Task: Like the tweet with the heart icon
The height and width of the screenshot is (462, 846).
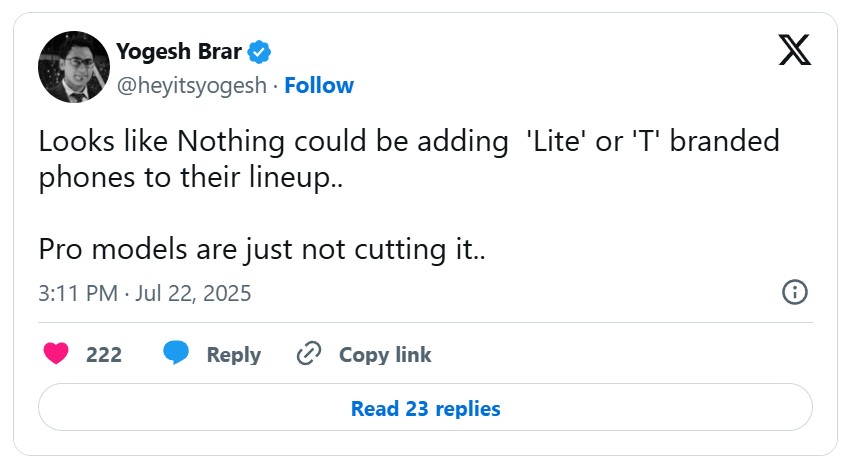Action: pos(56,354)
